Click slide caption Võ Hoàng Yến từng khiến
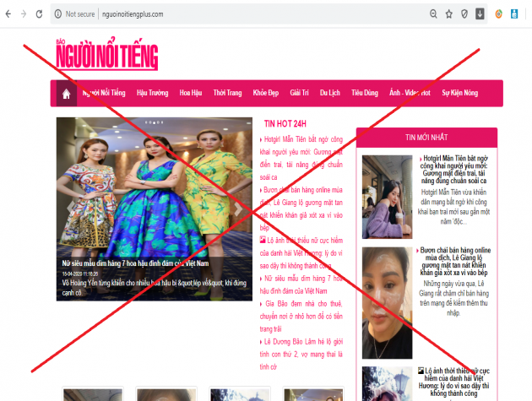 click(154, 288)
